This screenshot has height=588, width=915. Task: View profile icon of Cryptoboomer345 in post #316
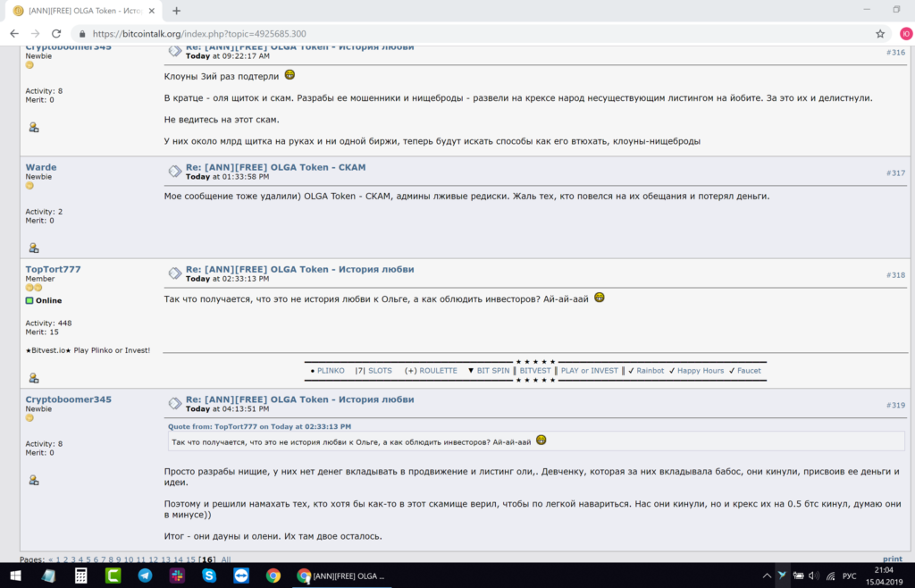click(34, 127)
